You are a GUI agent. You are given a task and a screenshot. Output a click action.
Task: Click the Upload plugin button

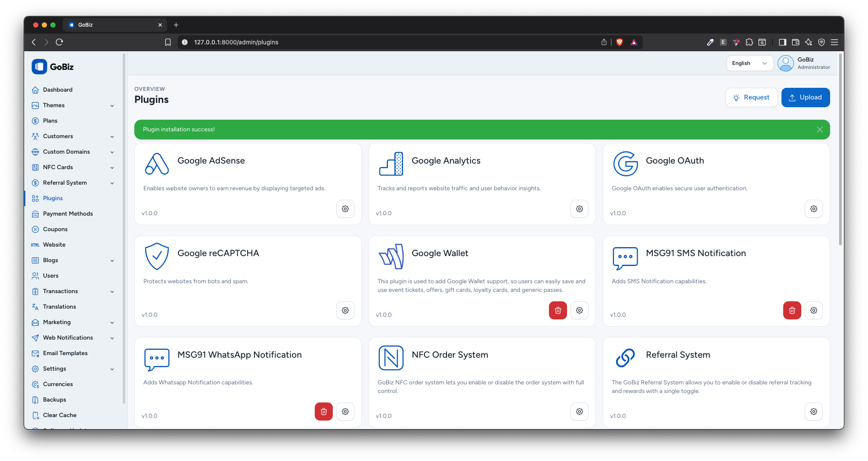tap(805, 98)
